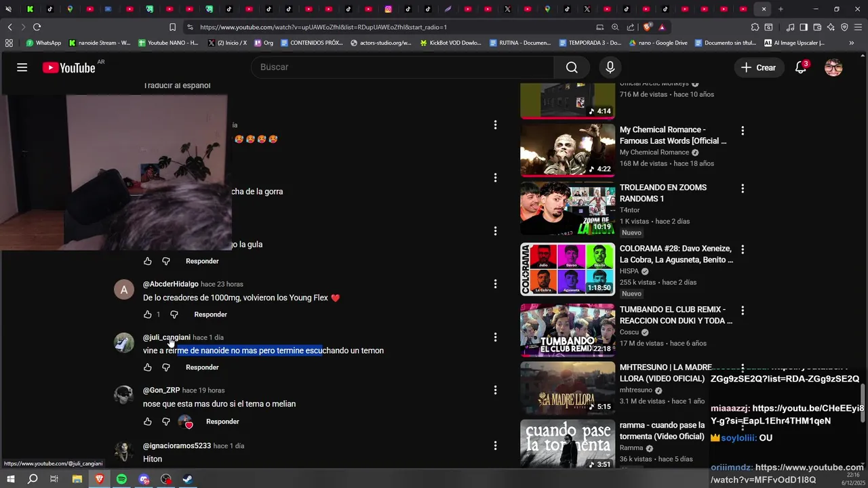Open the T4ntor channel name link

click(x=631, y=210)
